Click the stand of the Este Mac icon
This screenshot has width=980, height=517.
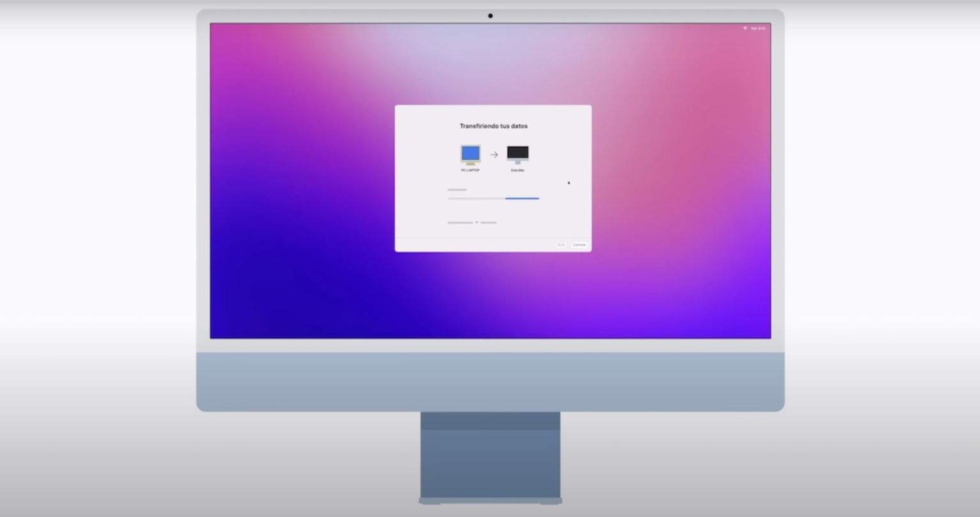pyautogui.click(x=517, y=162)
